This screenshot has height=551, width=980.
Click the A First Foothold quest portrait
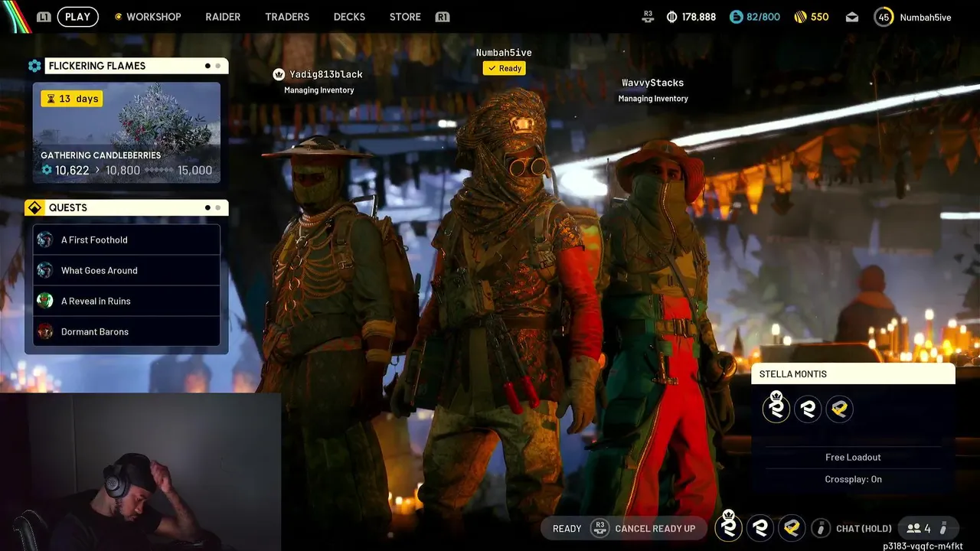point(45,240)
